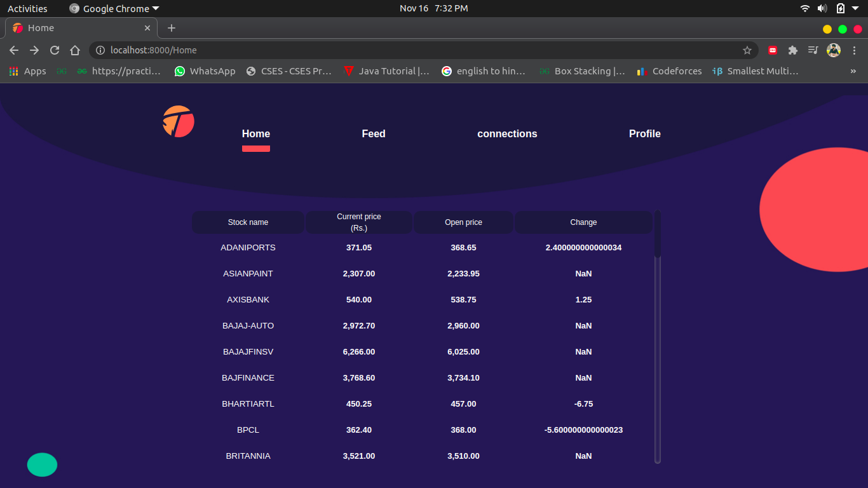This screenshot has height=488, width=868.
Task: Select the Home navigation item
Action: (x=256, y=133)
